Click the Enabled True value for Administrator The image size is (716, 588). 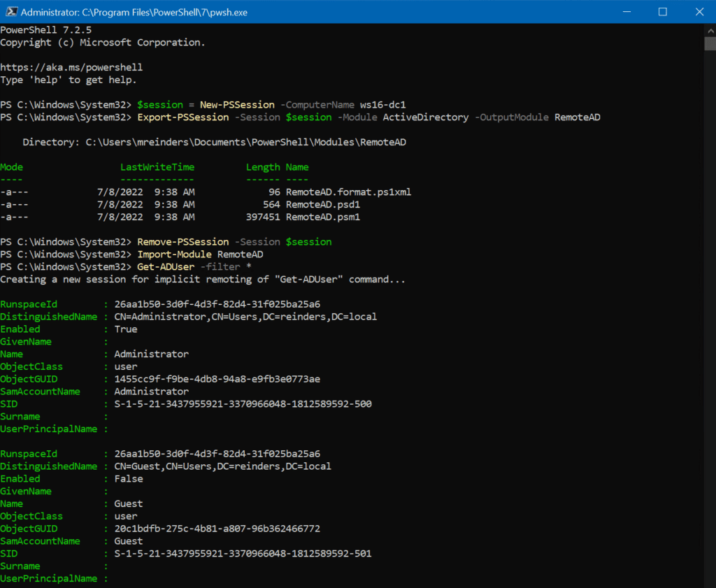tap(126, 329)
